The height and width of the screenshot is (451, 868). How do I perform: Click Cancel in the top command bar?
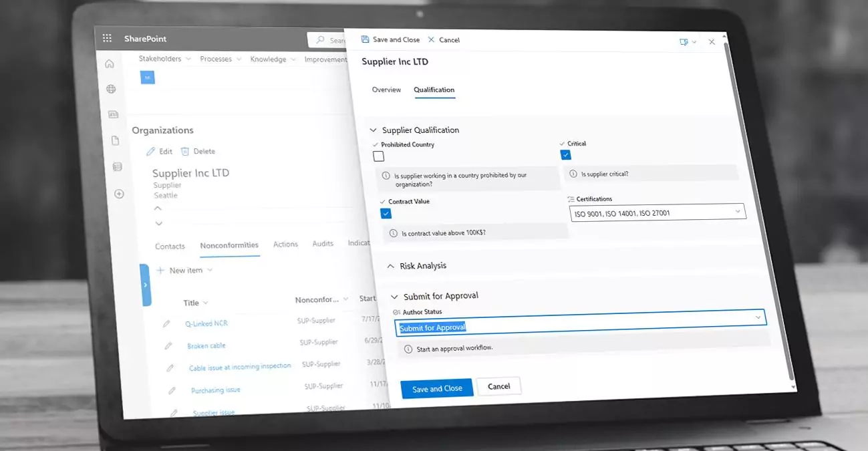(x=444, y=40)
